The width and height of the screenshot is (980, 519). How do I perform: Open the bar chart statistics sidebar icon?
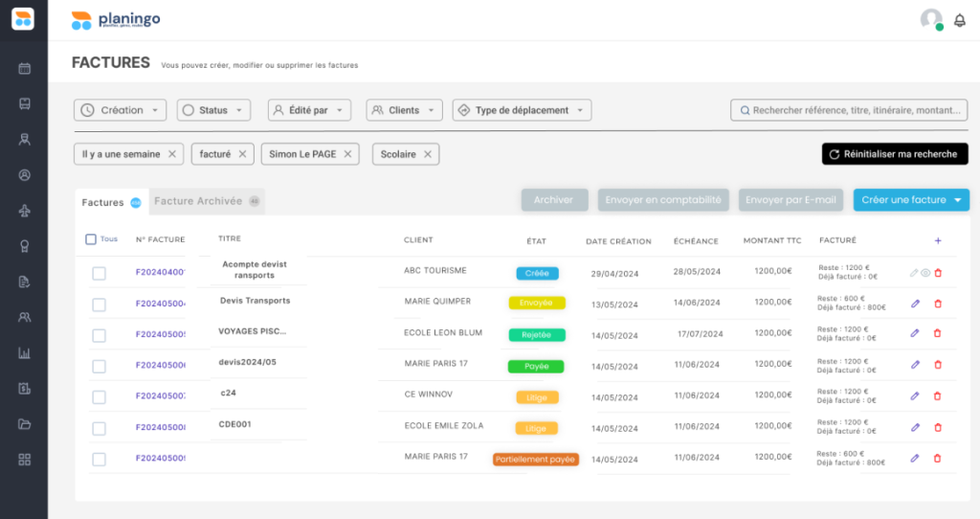tap(24, 352)
